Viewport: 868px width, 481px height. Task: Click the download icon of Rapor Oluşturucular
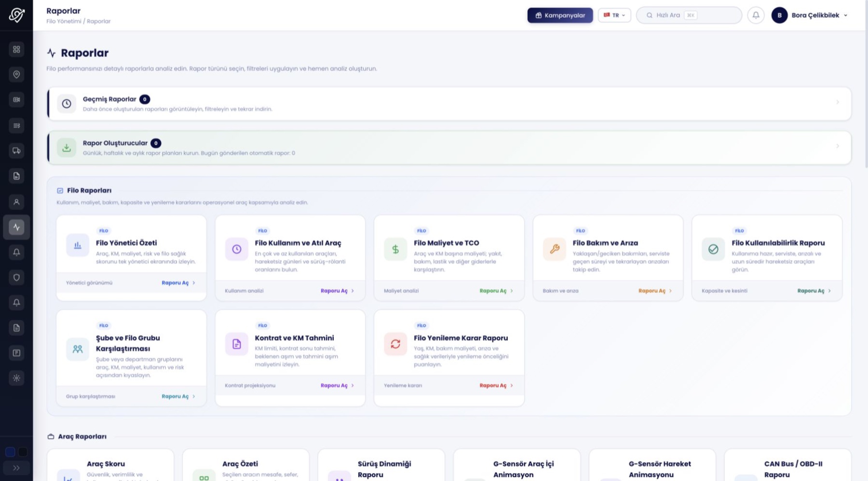click(x=67, y=148)
